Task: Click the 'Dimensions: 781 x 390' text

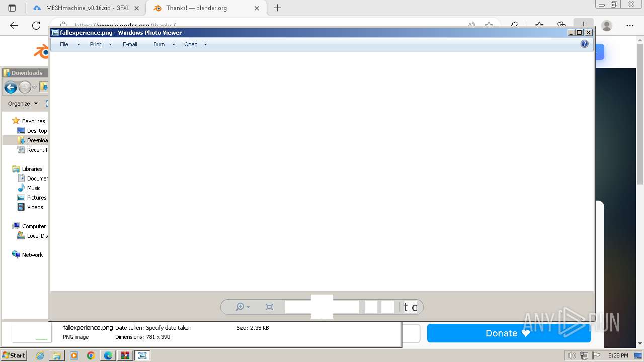Action: click(143, 337)
